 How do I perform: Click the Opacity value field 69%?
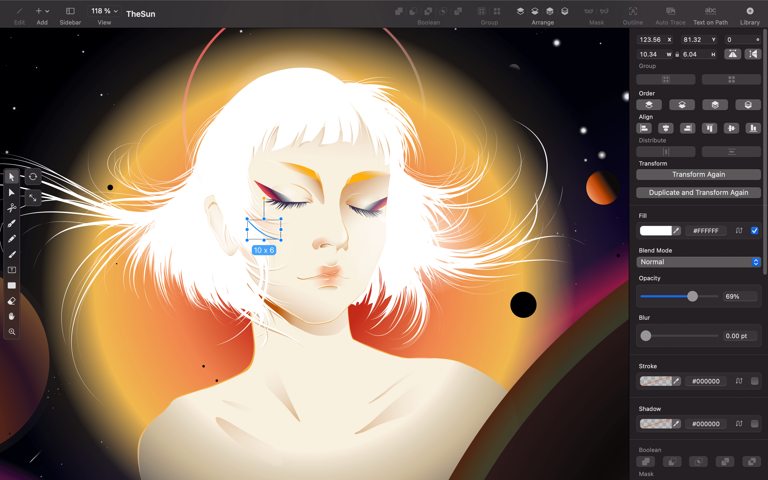pos(740,296)
